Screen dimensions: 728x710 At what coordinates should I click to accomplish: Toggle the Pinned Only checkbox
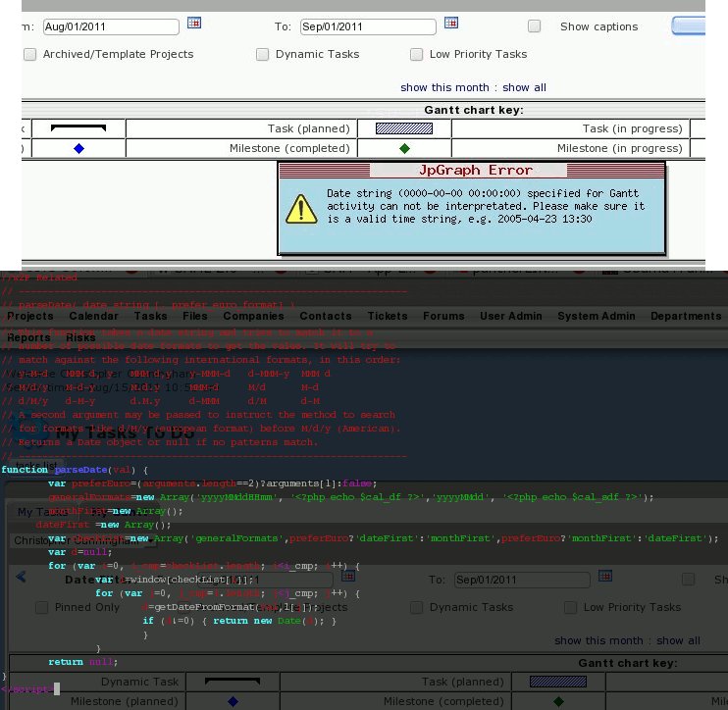point(42,607)
